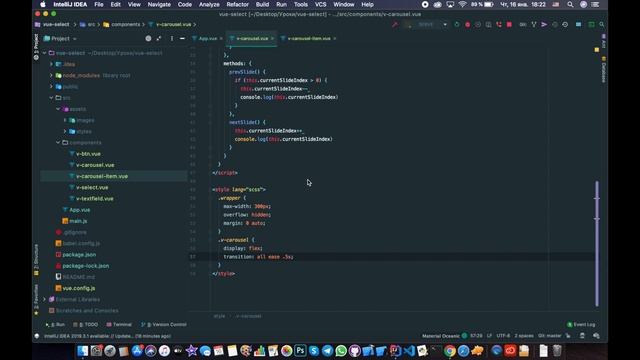Expand the node_modules folder
Image resolution: width=640 pixels, height=360 pixels.
point(51,76)
